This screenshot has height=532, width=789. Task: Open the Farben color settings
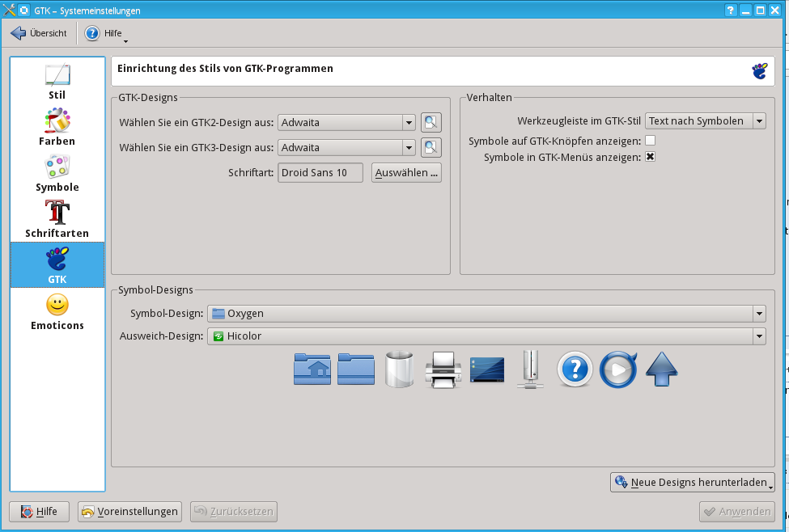(x=57, y=128)
